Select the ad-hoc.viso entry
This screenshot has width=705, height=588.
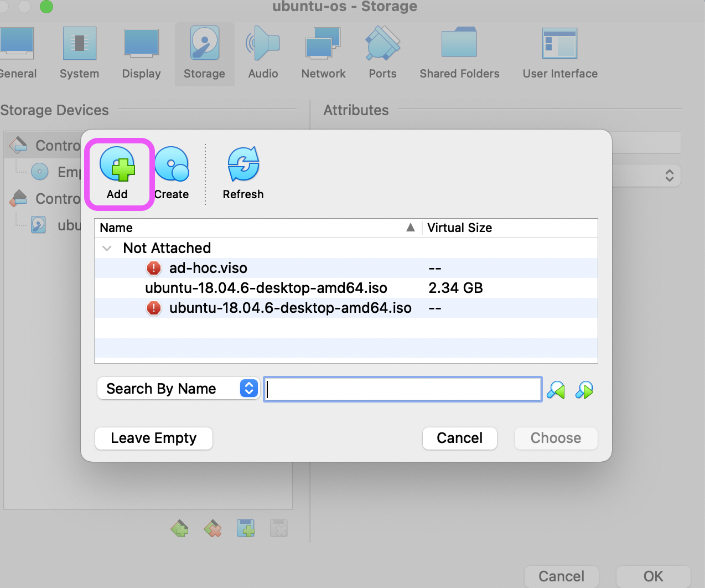(x=346, y=268)
